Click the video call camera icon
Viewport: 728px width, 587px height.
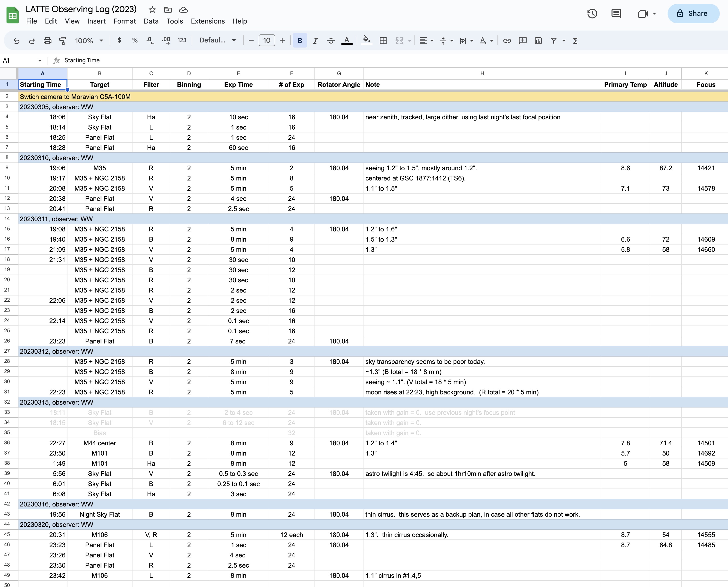[x=642, y=14]
